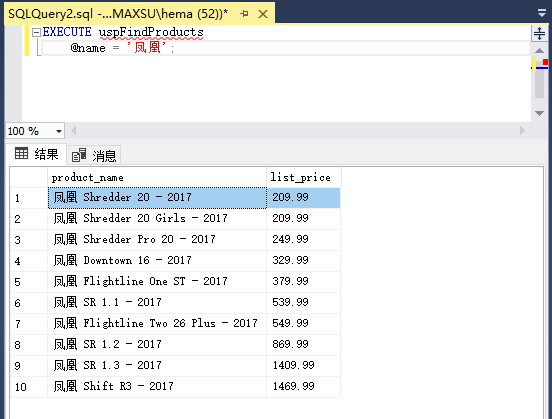The width and height of the screenshot is (552, 419).
Task: Click the @name parameter in the editor
Action: click(88, 48)
